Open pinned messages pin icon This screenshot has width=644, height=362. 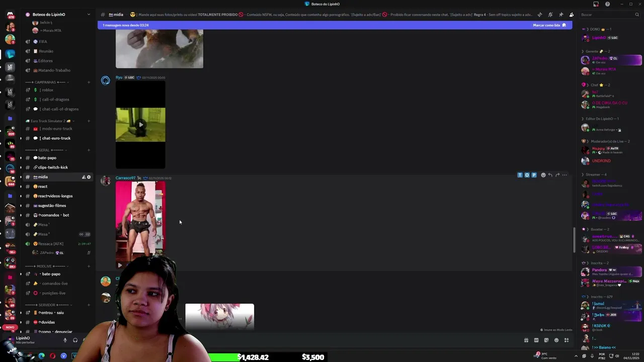(561, 15)
